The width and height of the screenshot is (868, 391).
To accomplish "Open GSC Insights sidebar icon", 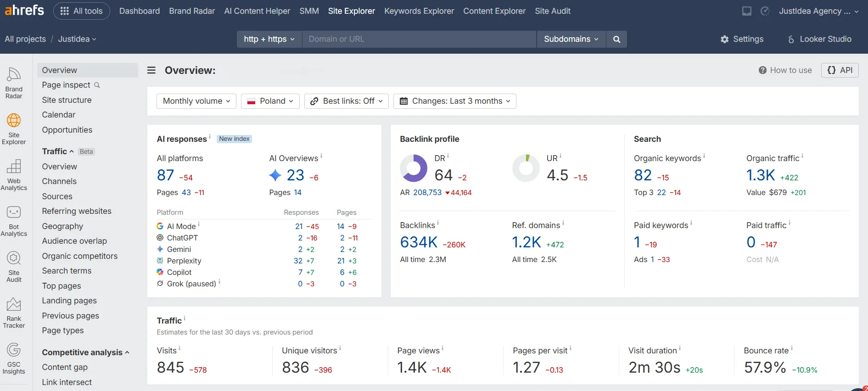I will [x=14, y=358].
